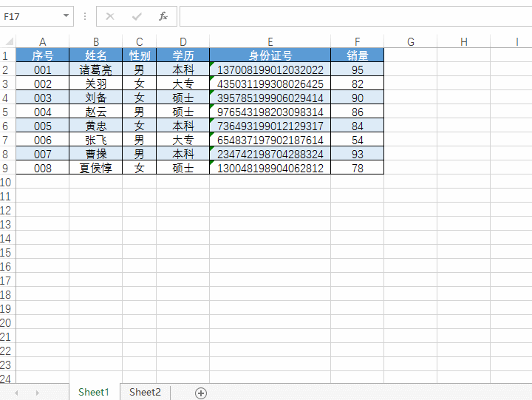
Task: Click into the formula bar input area
Action: click(355, 16)
